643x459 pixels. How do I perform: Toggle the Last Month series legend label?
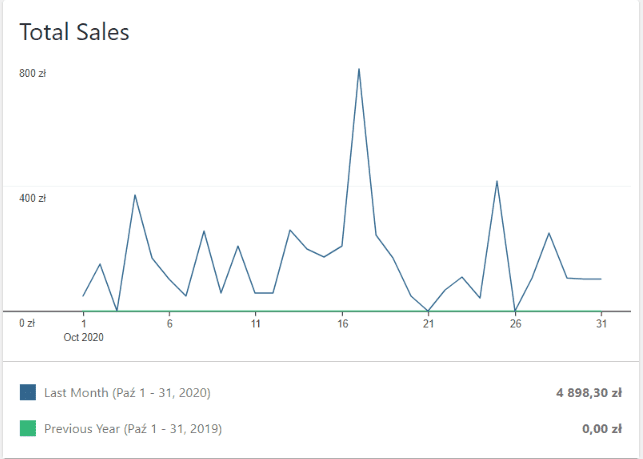coord(127,393)
